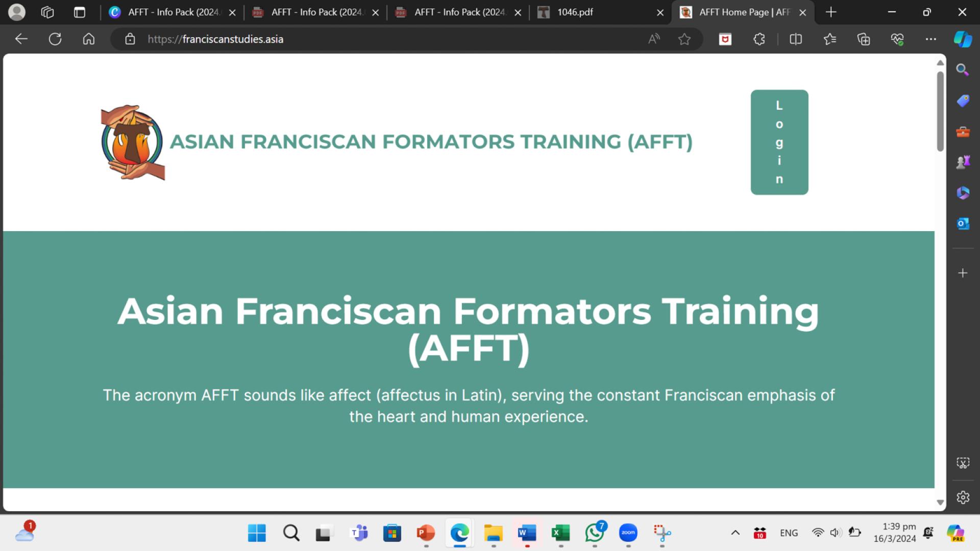Open Copilot in Edge
The width and height of the screenshot is (980, 551).
[x=963, y=39]
